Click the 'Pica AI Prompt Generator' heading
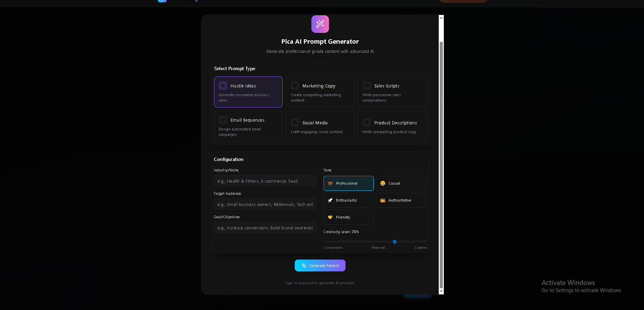Screen dimensions: 644x310 [320, 41]
